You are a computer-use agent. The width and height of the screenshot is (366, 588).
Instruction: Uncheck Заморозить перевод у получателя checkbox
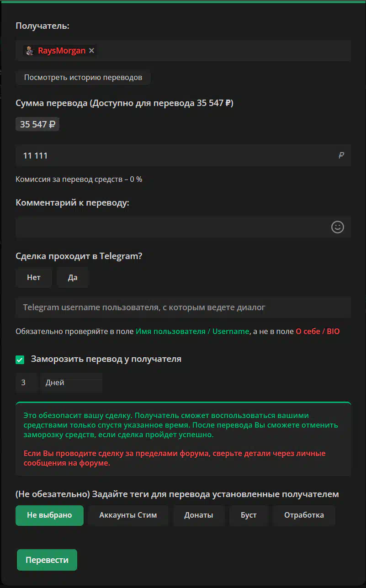click(20, 360)
